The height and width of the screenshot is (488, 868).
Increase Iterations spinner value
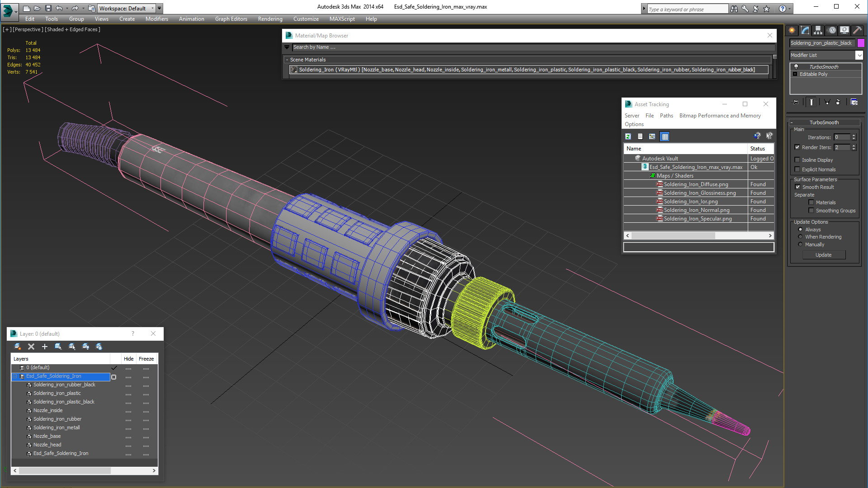pyautogui.click(x=854, y=136)
